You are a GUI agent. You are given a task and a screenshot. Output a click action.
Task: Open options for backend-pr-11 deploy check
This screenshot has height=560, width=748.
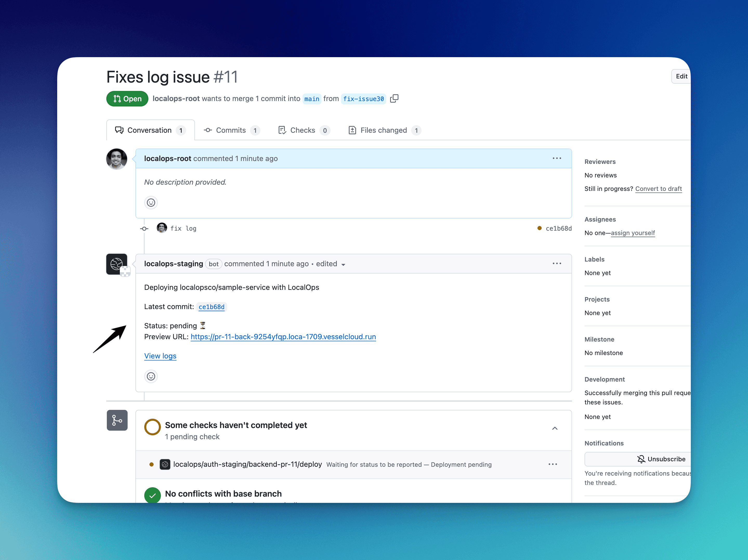[553, 464]
